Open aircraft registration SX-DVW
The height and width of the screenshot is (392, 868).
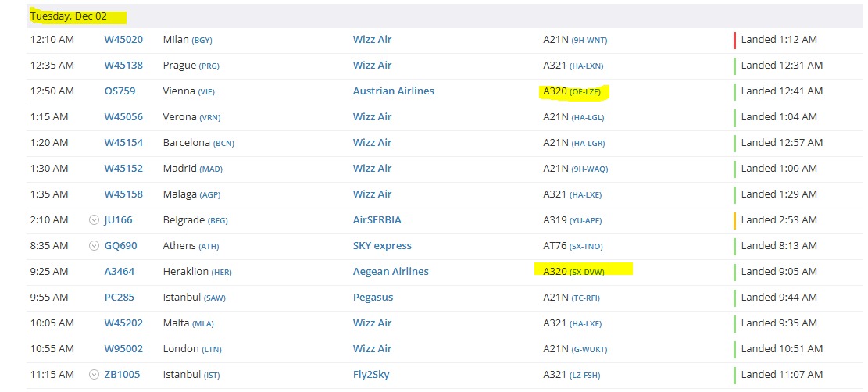[588, 273]
